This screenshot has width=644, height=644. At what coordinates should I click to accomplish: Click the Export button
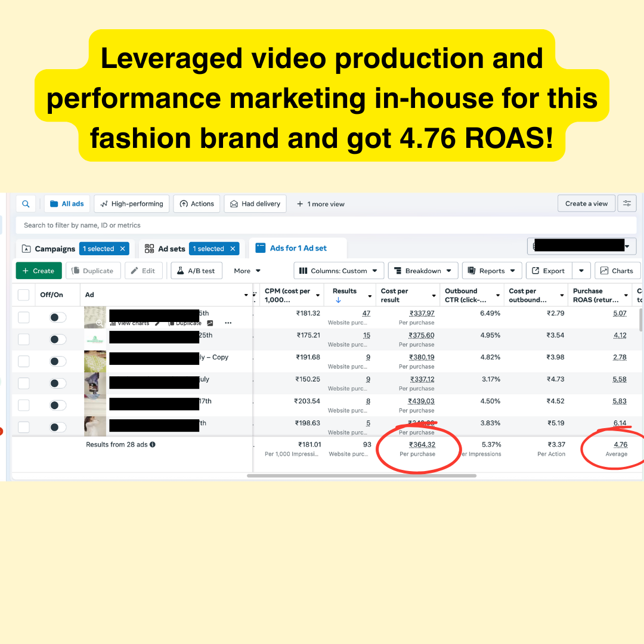pyautogui.click(x=549, y=271)
